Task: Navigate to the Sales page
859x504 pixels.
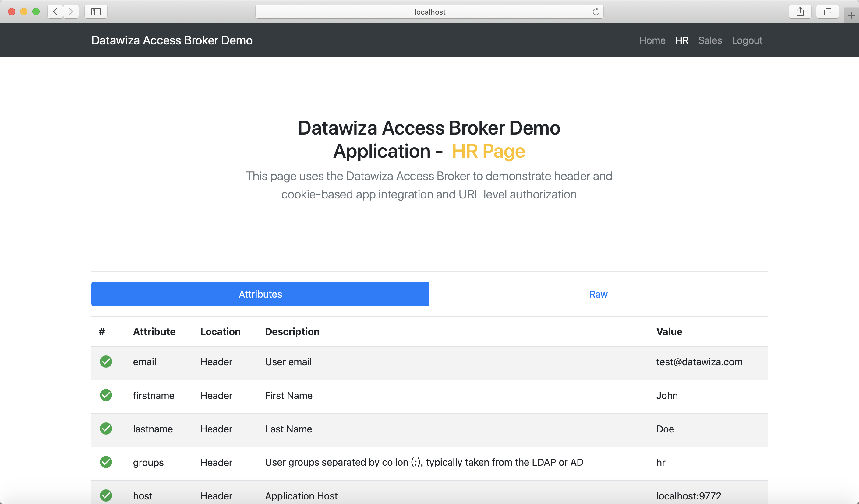Action: 710,40
